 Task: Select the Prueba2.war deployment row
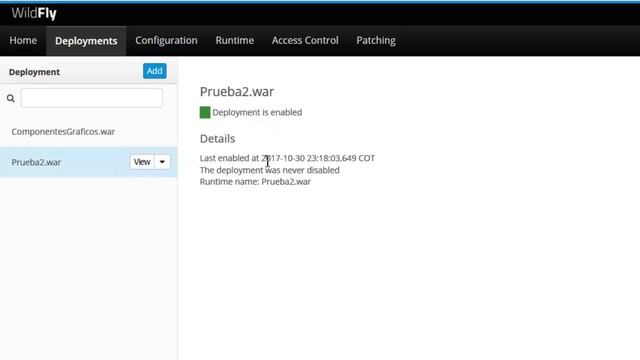click(x=89, y=162)
